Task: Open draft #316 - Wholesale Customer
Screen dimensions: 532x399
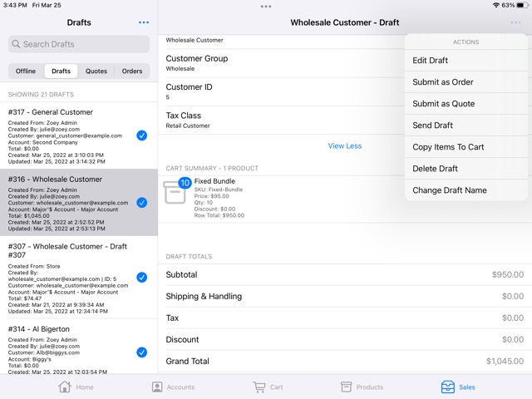Action: click(79, 203)
